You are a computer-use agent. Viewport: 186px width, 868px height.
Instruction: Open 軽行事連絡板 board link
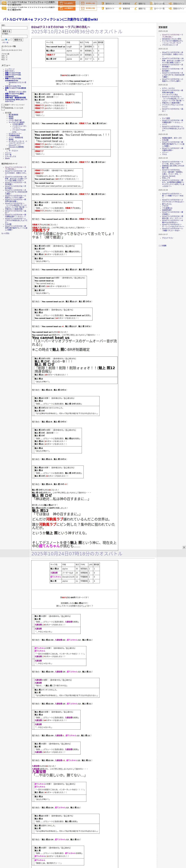(13, 115)
